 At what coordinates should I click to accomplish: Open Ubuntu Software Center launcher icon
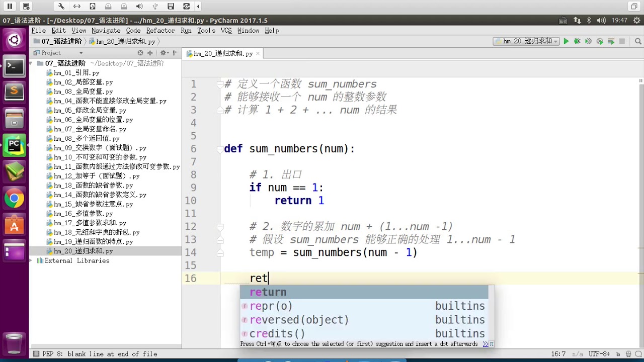[14, 225]
